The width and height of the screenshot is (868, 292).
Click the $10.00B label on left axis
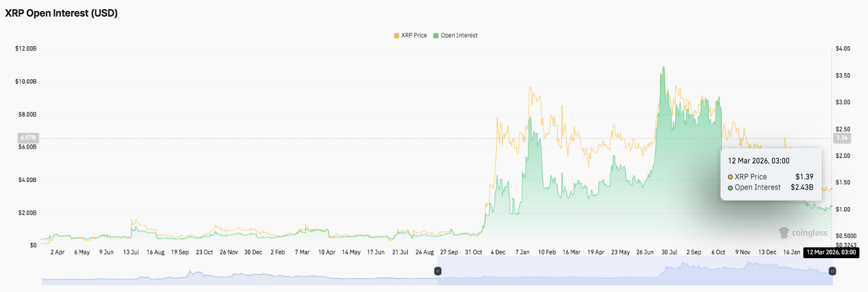(26, 82)
